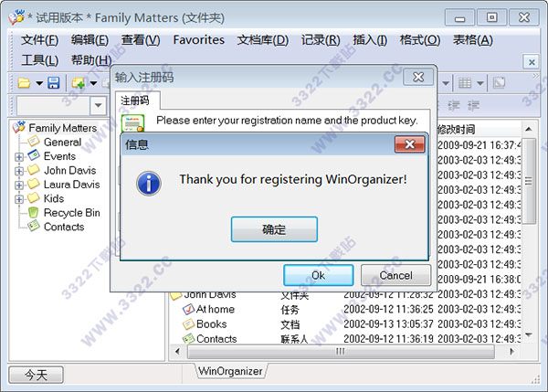Open the 格式(O) menu
Image resolution: width=548 pixels, height=392 pixels.
click(420, 40)
